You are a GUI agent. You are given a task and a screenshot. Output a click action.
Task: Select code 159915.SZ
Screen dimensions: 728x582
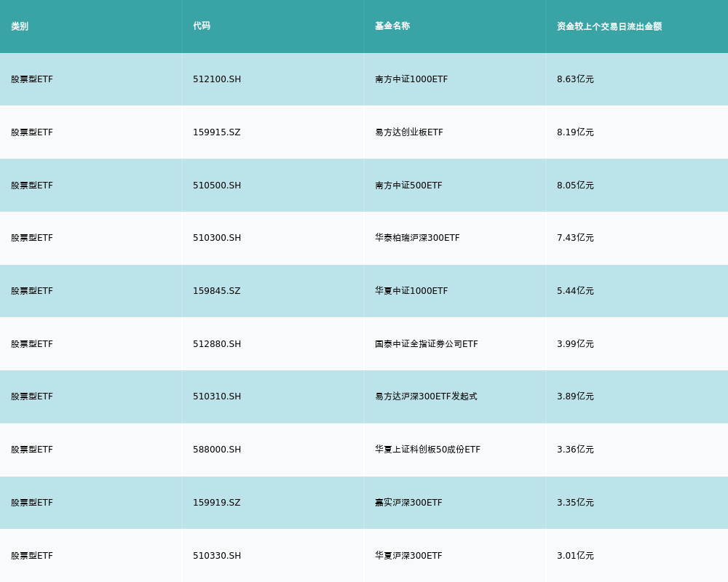pyautogui.click(x=217, y=132)
